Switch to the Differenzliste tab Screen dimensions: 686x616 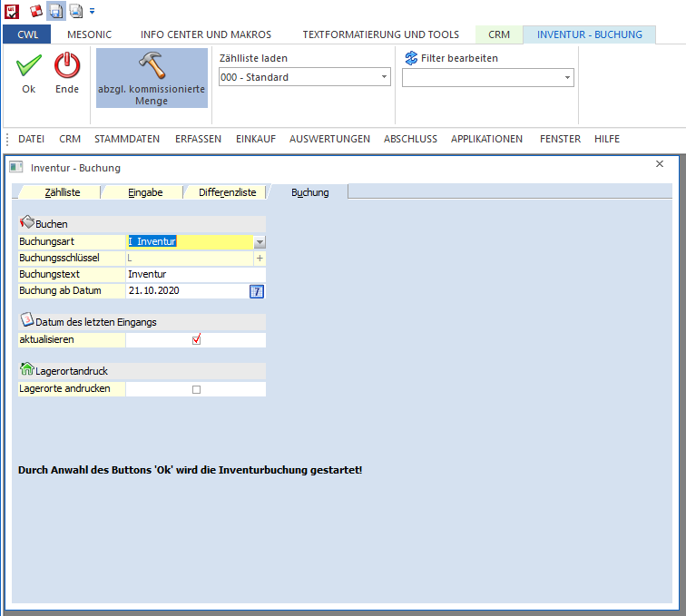(228, 192)
